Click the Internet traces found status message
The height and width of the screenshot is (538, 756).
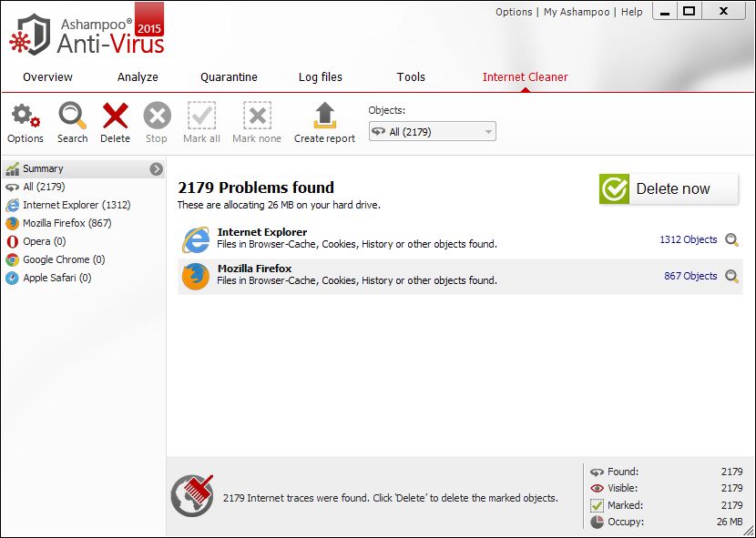pos(391,498)
